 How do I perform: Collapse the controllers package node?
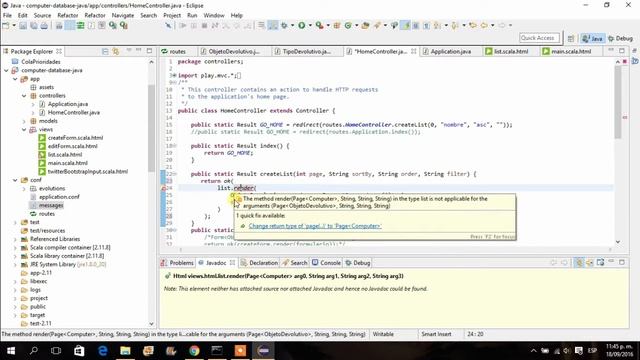click(24, 96)
